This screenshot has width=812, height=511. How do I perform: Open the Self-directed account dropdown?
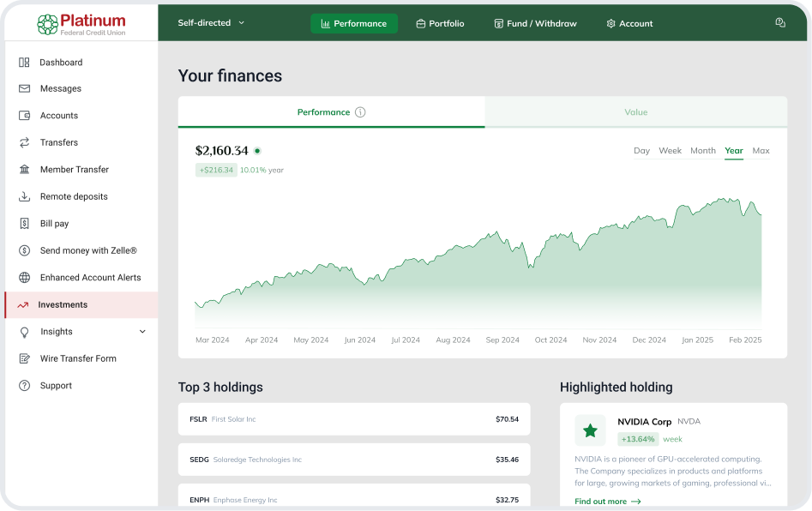tap(211, 23)
